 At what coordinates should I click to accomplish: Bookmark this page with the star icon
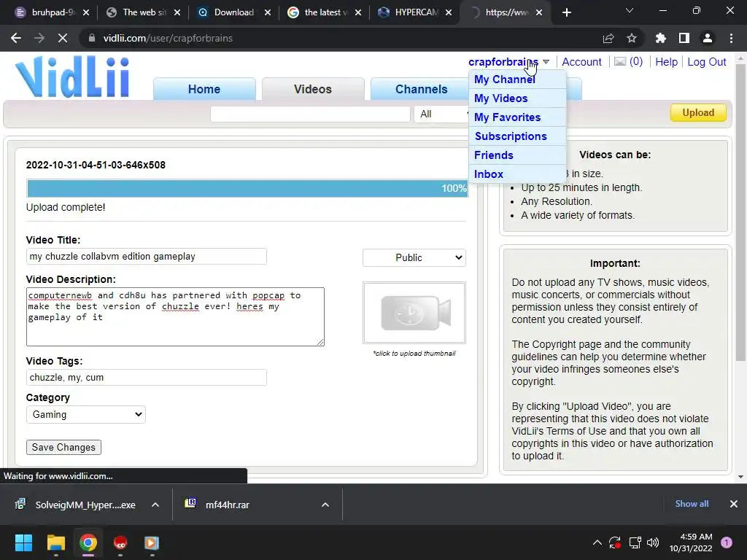coord(632,38)
